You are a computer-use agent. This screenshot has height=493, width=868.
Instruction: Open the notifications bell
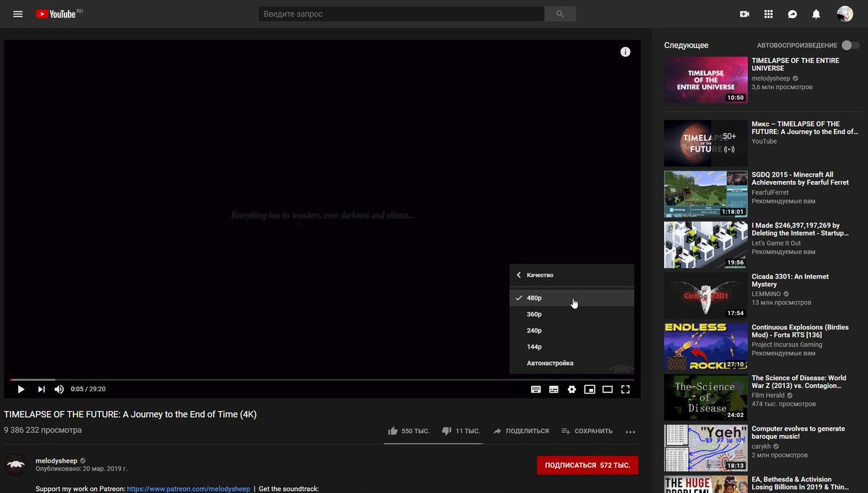click(816, 14)
